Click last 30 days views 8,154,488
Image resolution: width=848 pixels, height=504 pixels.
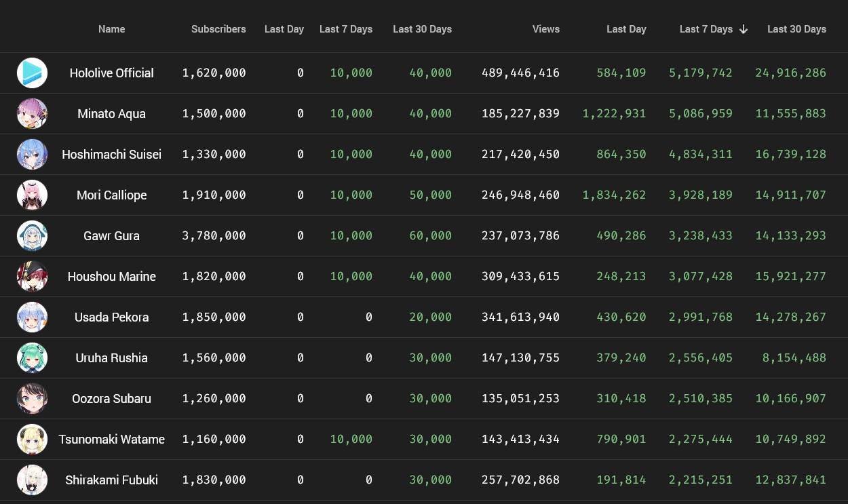[x=794, y=357]
